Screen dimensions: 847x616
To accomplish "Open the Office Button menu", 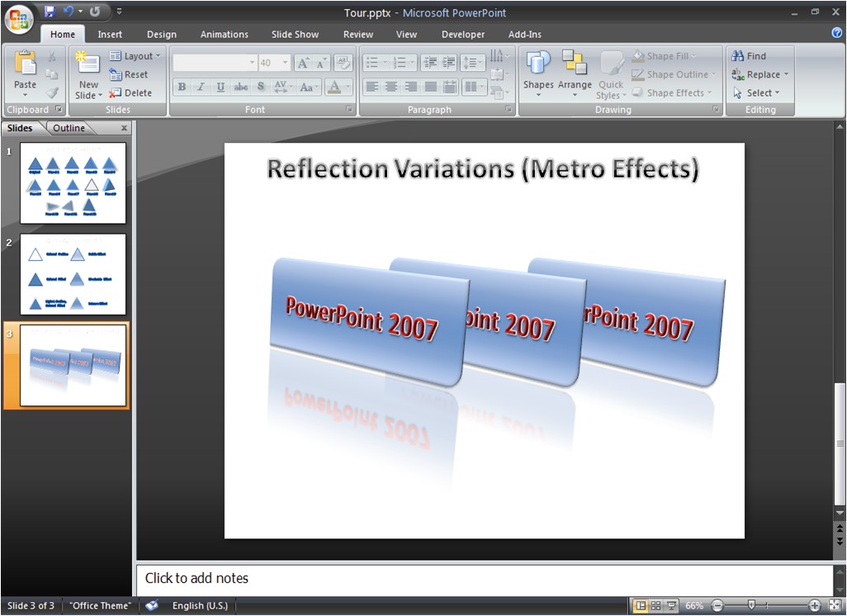I will click(19, 19).
